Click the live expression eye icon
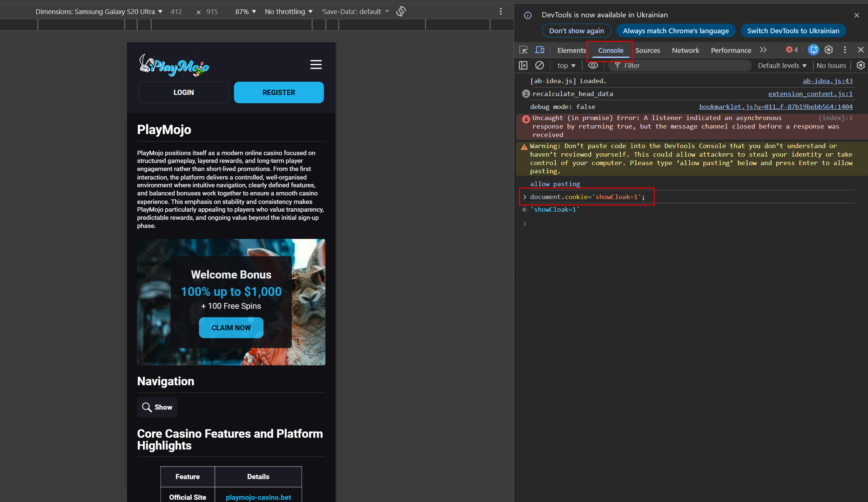The image size is (868, 502). pyautogui.click(x=593, y=65)
